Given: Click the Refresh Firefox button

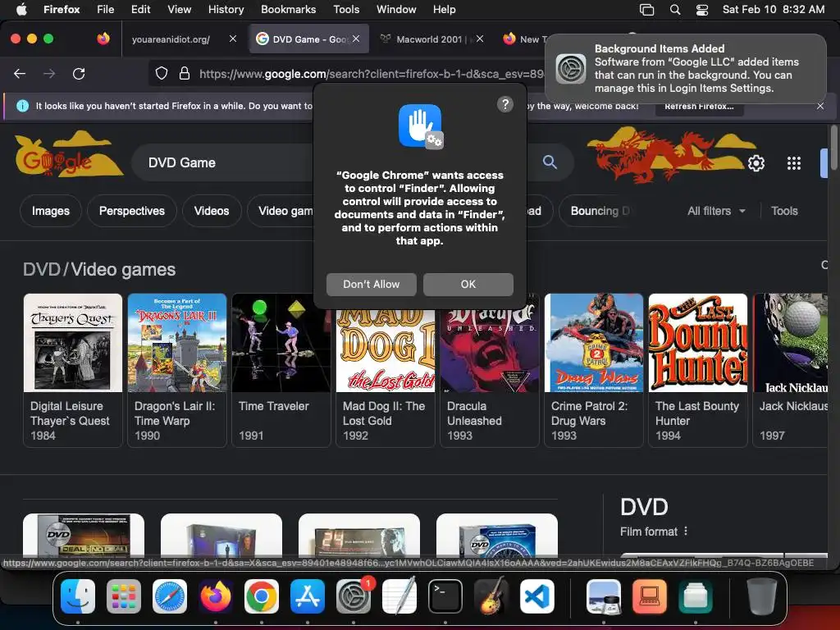Looking at the screenshot, I should coord(699,106).
